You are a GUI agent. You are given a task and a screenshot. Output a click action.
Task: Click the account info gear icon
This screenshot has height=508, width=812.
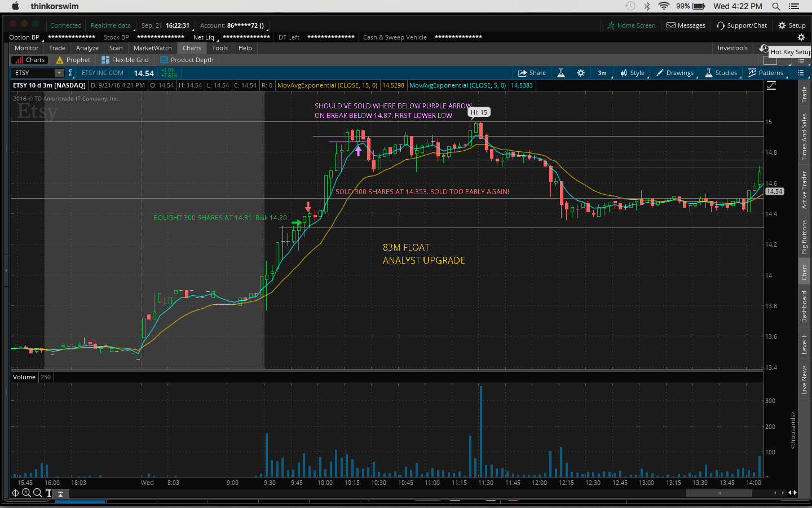tap(801, 37)
